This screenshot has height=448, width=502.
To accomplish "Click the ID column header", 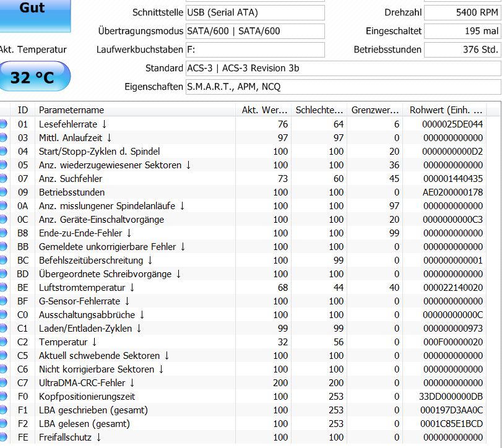I will (23, 110).
